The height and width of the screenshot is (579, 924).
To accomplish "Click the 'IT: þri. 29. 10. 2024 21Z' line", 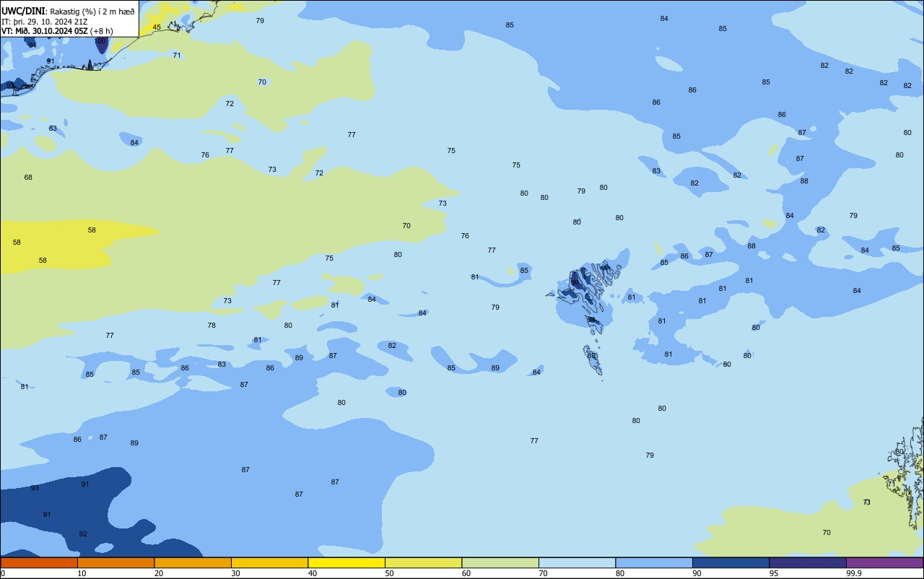I will tap(45, 21).
